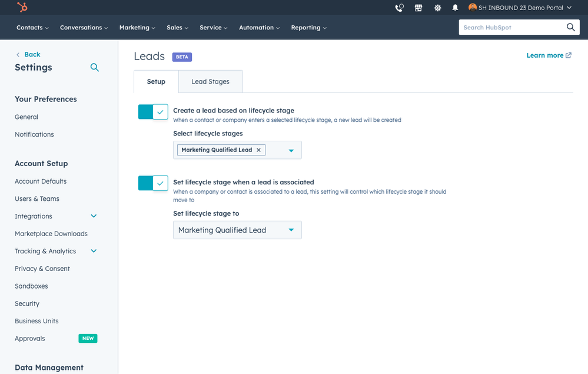Open the SH INBOUND 23 Demo Portal account menu
The height and width of the screenshot is (374, 588).
tap(520, 8)
